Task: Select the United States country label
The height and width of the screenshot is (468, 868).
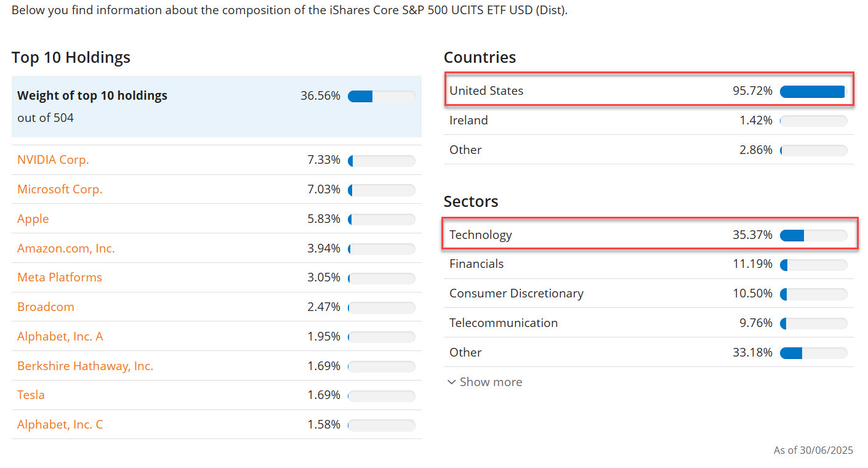Action: click(486, 91)
